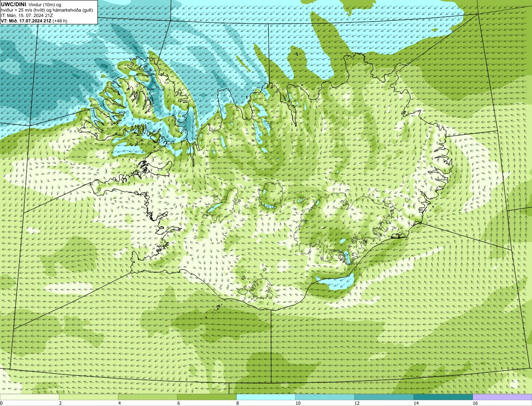Click the legend tick label "10"

(x=298, y=403)
